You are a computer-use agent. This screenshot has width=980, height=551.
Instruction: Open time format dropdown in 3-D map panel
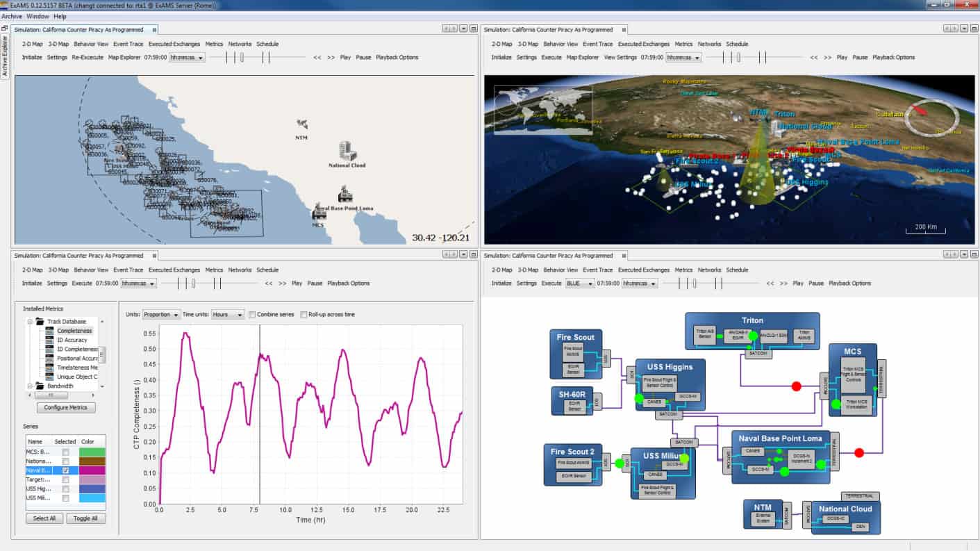683,58
